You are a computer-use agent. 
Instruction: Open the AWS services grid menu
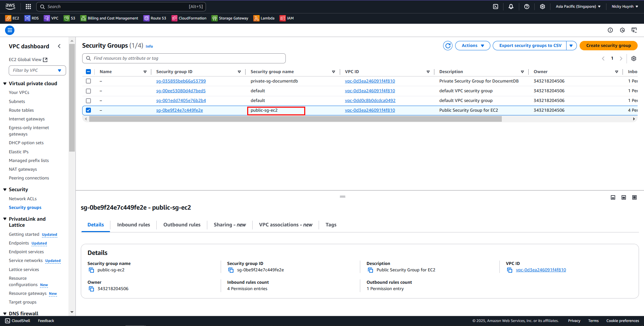pyautogui.click(x=28, y=6)
